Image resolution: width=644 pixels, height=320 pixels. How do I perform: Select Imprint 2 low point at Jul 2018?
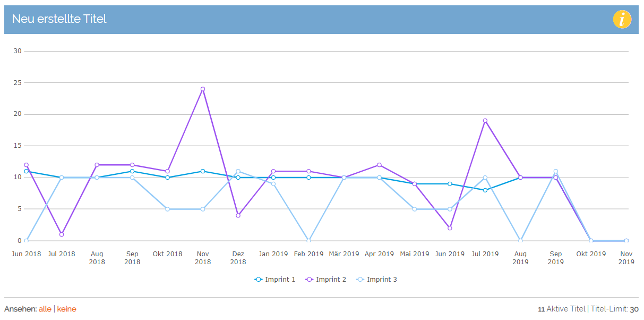pos(62,234)
